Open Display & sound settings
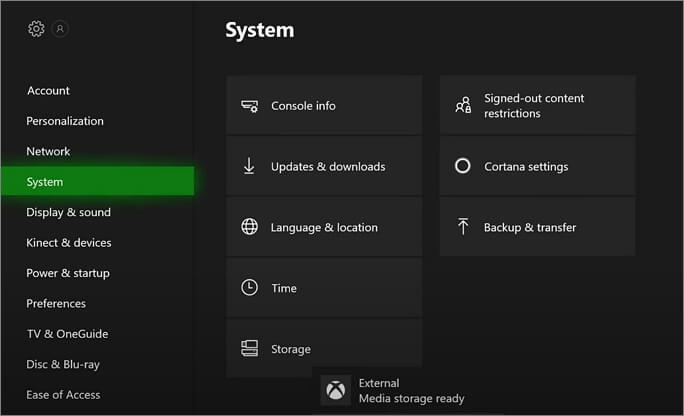The width and height of the screenshot is (684, 416). [68, 213]
